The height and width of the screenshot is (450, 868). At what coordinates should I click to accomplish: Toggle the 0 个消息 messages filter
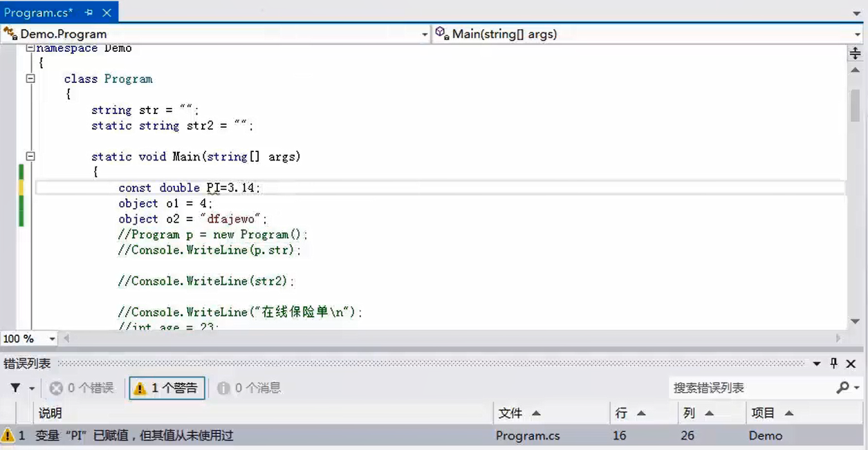pos(249,388)
